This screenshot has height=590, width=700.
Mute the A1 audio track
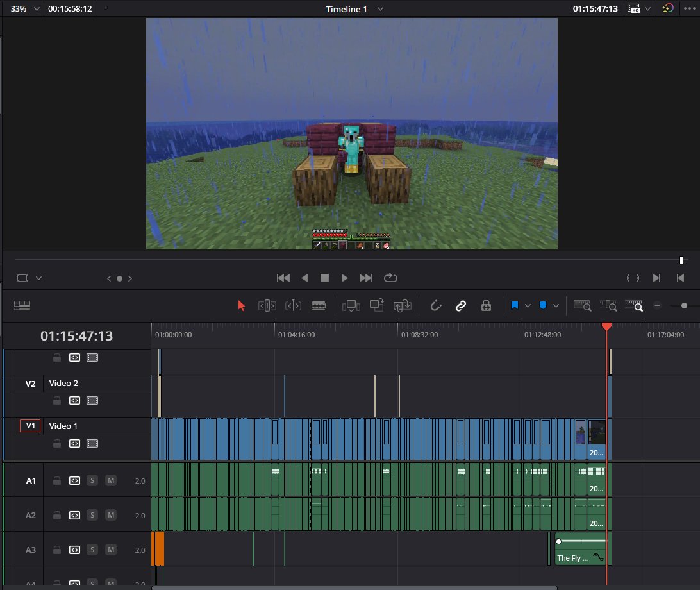click(x=111, y=480)
